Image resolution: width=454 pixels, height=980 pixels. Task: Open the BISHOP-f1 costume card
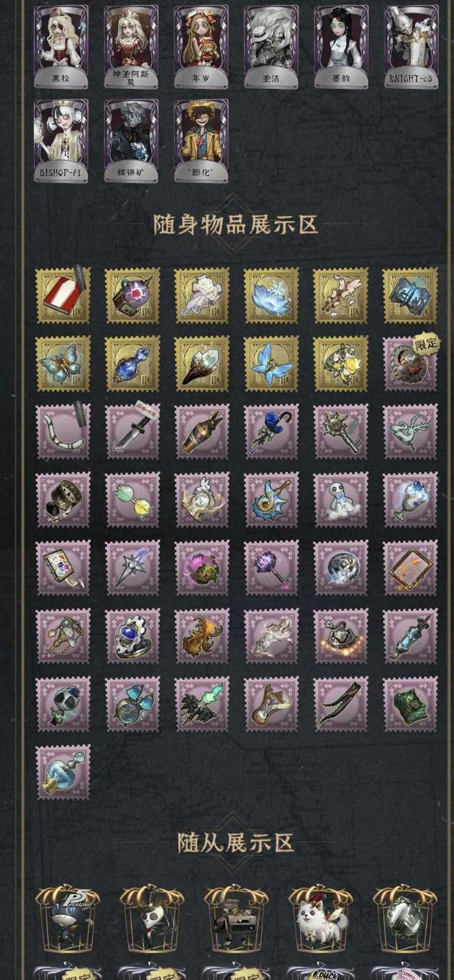click(62, 141)
